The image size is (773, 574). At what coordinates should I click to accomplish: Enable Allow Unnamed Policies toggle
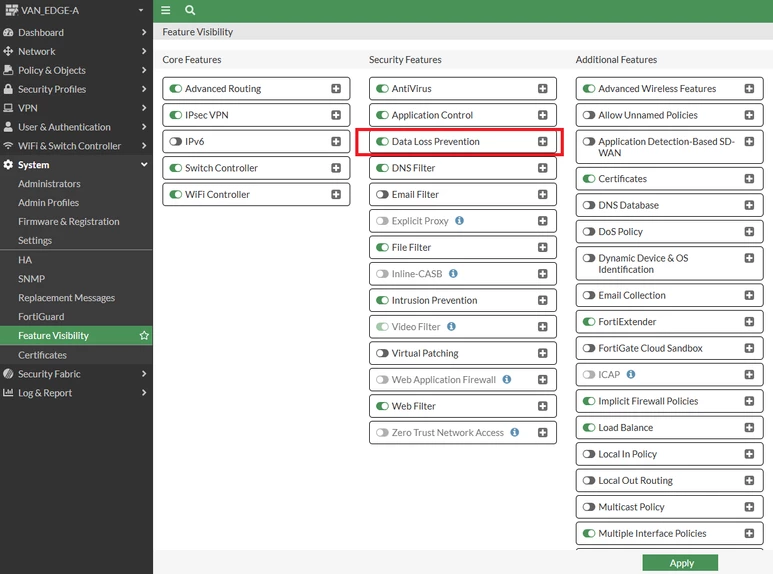click(589, 115)
